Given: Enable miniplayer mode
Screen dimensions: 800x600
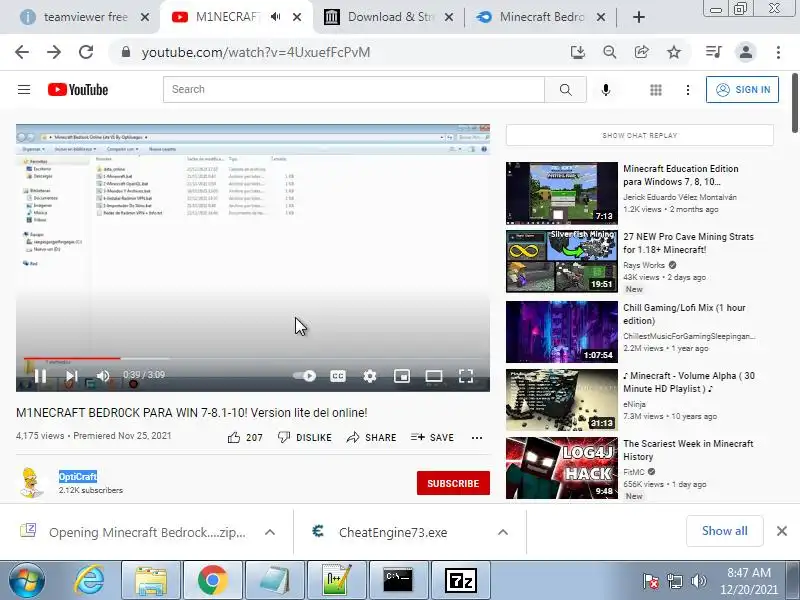Looking at the screenshot, I should pos(402,377).
